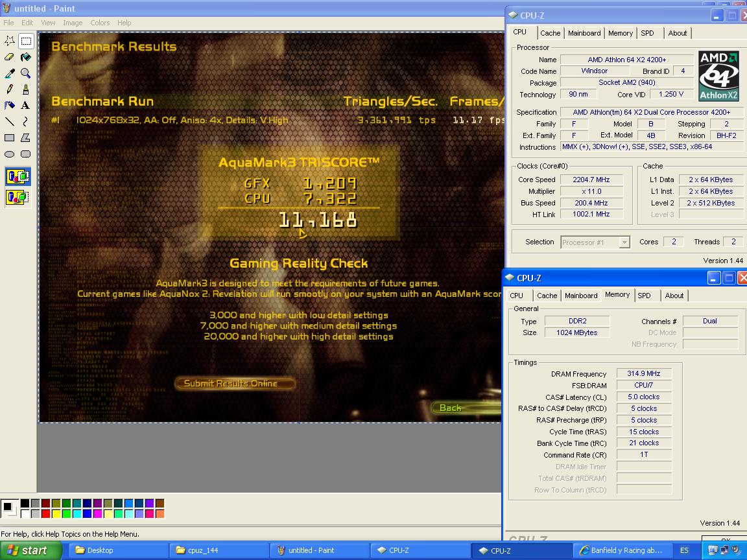Pick the Eraser tool in Paint

[10, 57]
